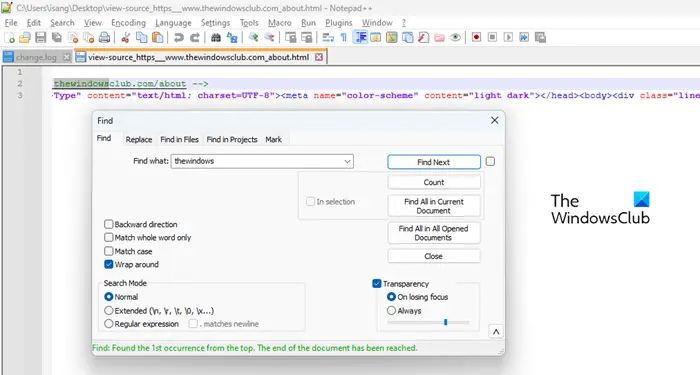Collapse the Find dialog with chevron button
This screenshot has height=375, width=700.
[496, 332]
